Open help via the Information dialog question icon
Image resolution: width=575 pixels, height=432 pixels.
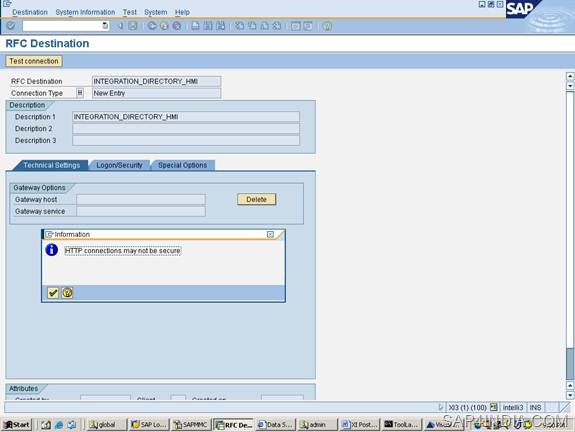point(67,293)
